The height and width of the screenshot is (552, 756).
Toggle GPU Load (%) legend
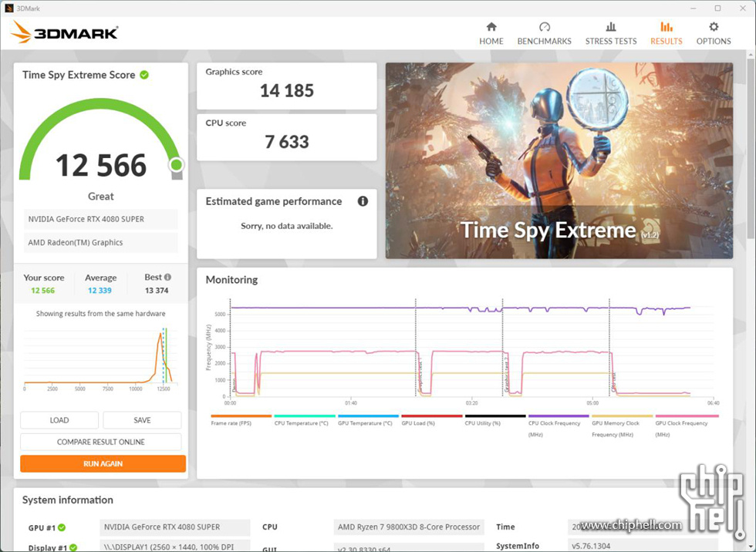(x=431, y=419)
